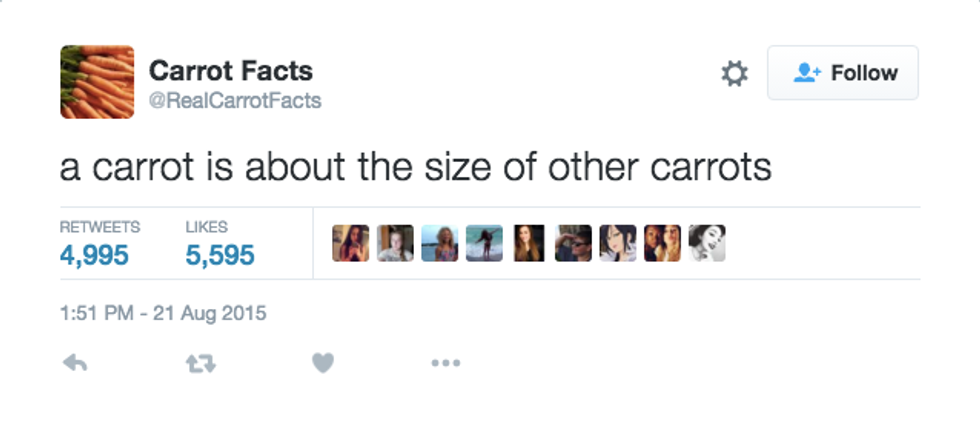Open the anime-style character avatar

618,243
